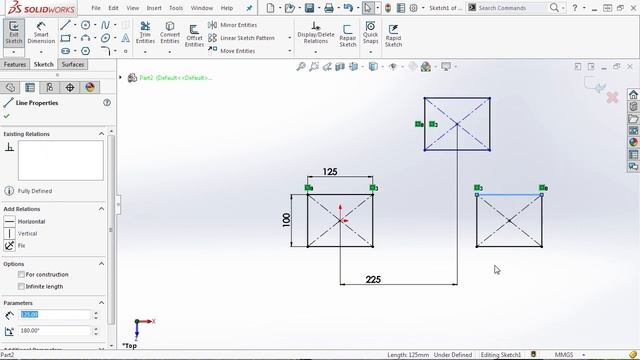Select the Smart Dimension tool
640x360 pixels.
point(41,33)
